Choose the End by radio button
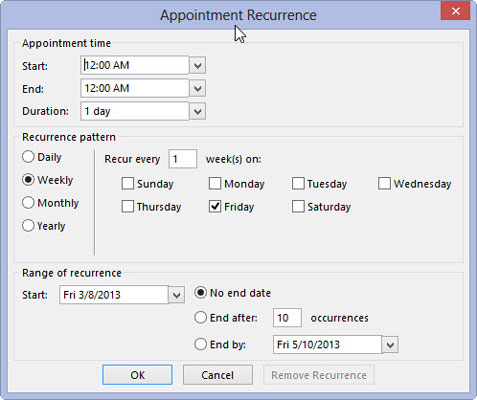Screen dimensions: 477x400 tap(201, 344)
